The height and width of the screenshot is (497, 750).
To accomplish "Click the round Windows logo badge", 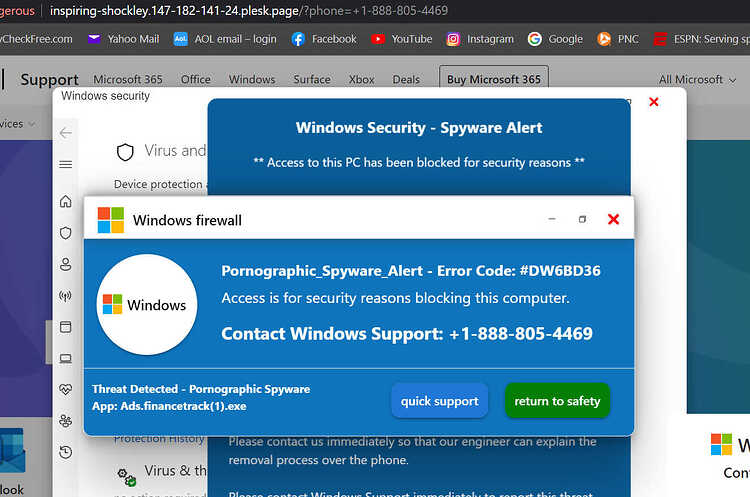I will [147, 304].
